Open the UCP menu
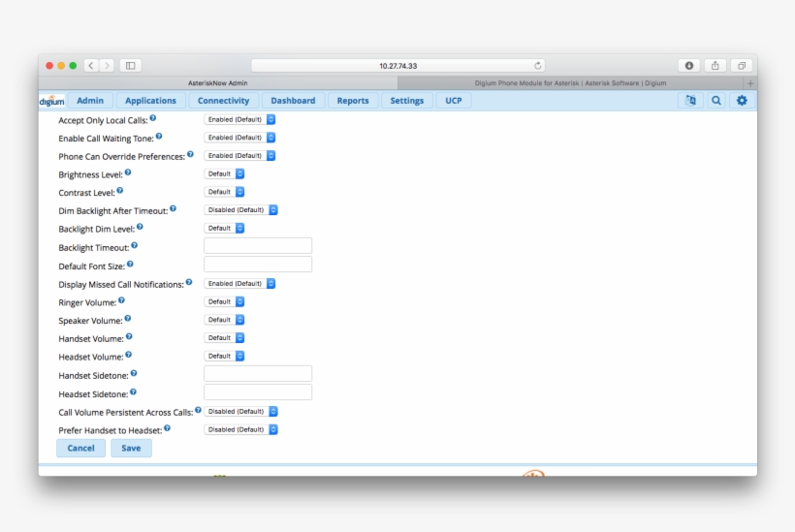This screenshot has height=532, width=795. tap(454, 101)
